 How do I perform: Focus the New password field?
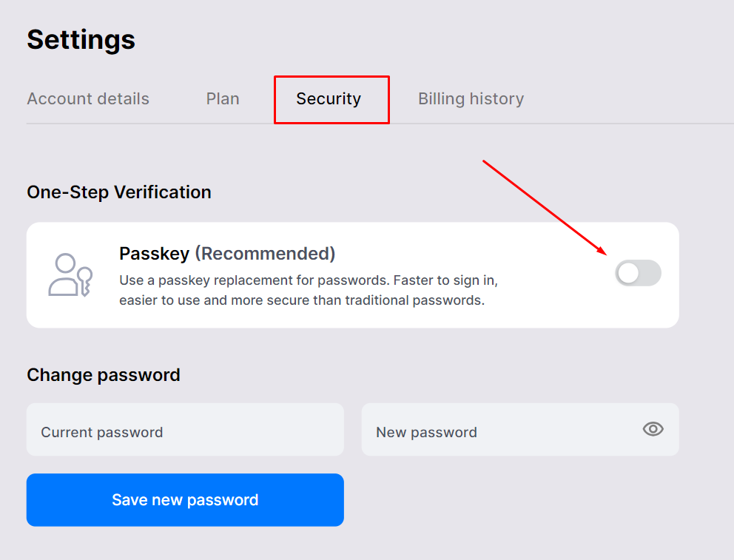(x=520, y=430)
